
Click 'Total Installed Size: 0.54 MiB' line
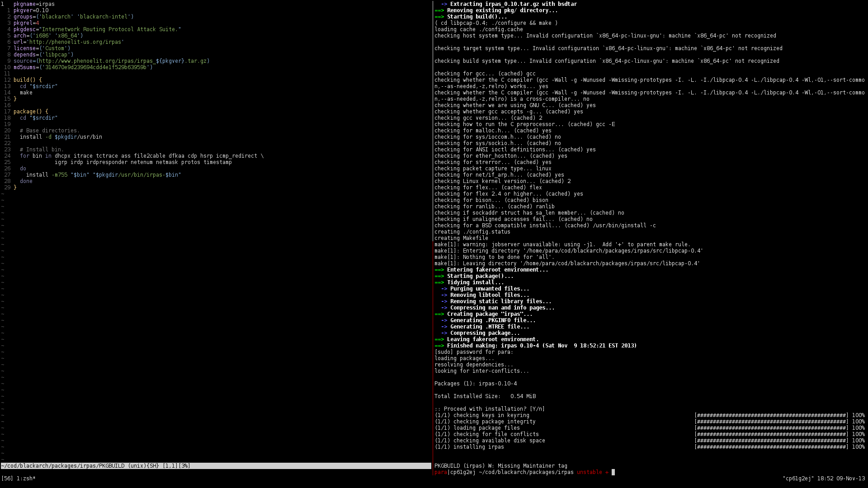[485, 396]
